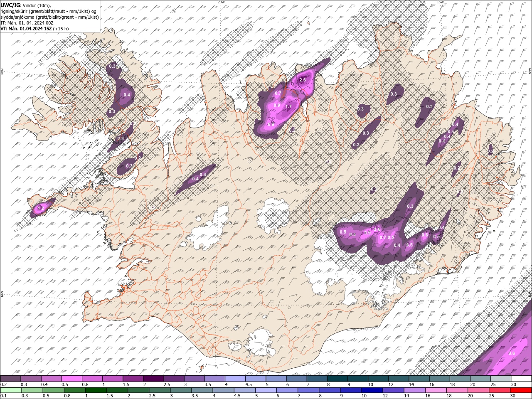Pick the upper-row legend swatch labeled 0.4
Image resolution: width=532 pixels, height=399 pixels.
tap(52, 379)
